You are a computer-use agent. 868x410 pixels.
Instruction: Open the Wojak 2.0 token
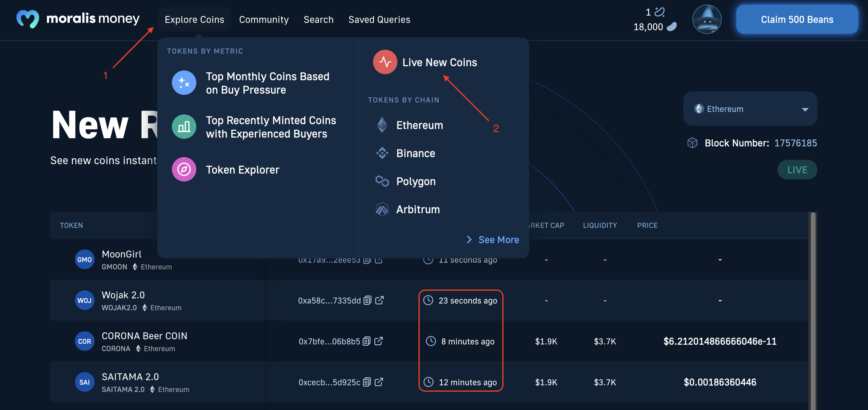click(x=123, y=295)
